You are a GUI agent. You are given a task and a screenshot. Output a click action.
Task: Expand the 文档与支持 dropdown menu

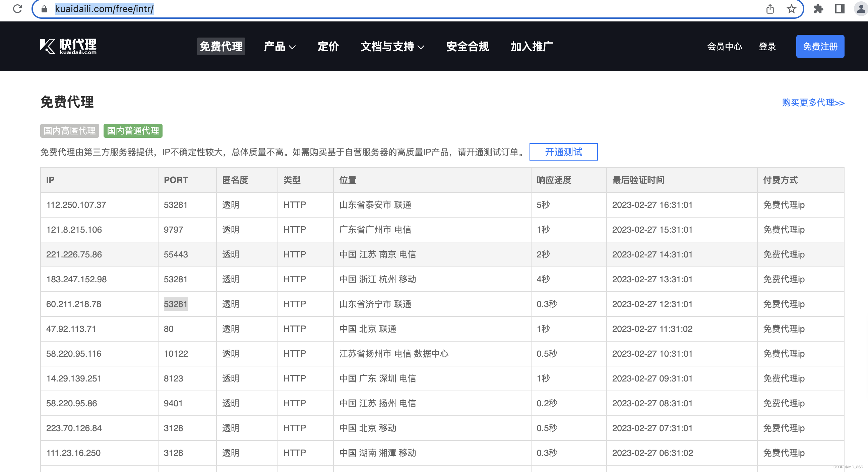[x=392, y=47]
